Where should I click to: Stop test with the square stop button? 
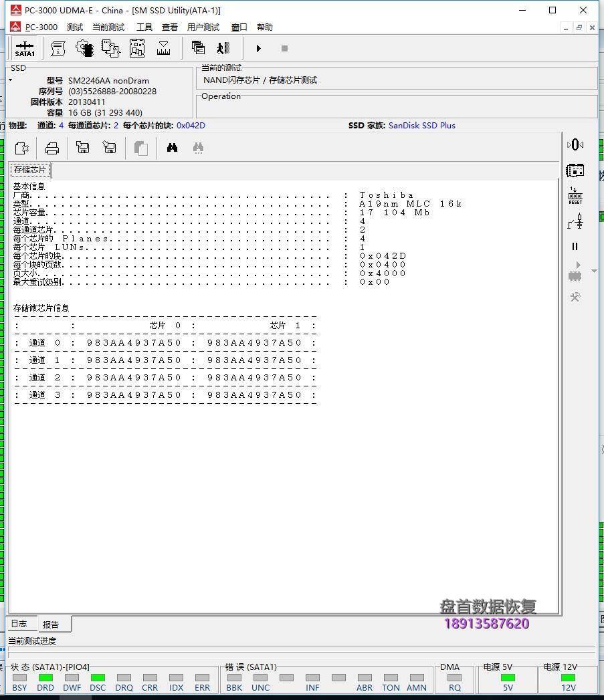click(284, 48)
